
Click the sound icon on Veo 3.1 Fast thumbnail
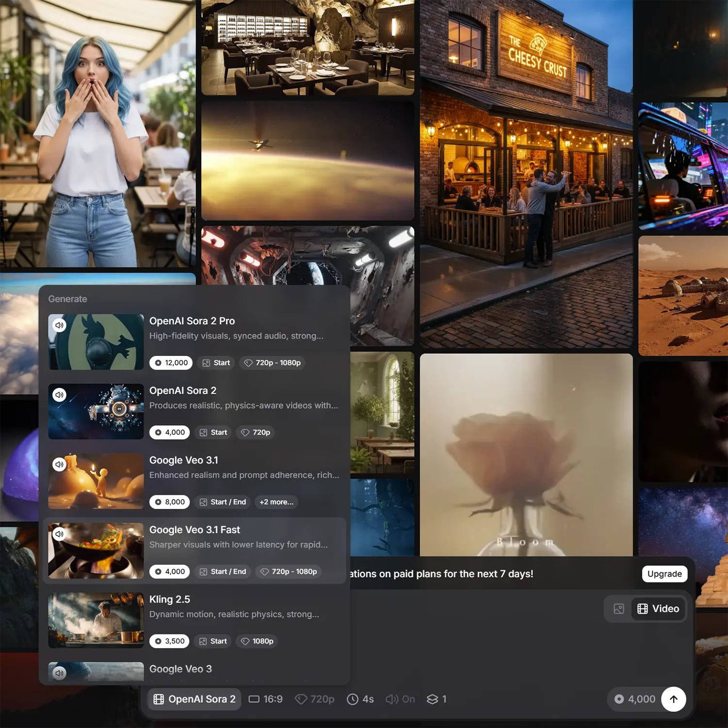[x=59, y=534]
